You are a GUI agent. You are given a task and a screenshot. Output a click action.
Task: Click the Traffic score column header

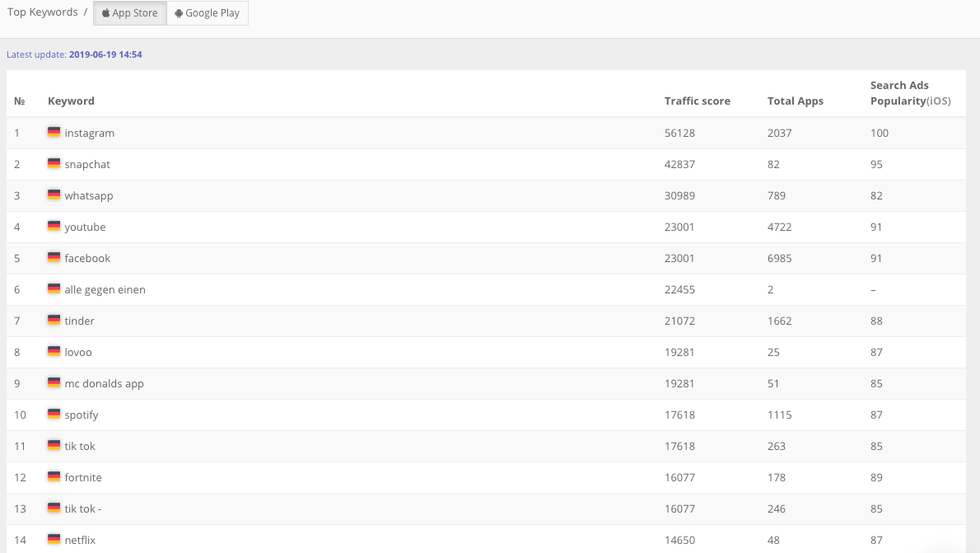click(x=697, y=101)
